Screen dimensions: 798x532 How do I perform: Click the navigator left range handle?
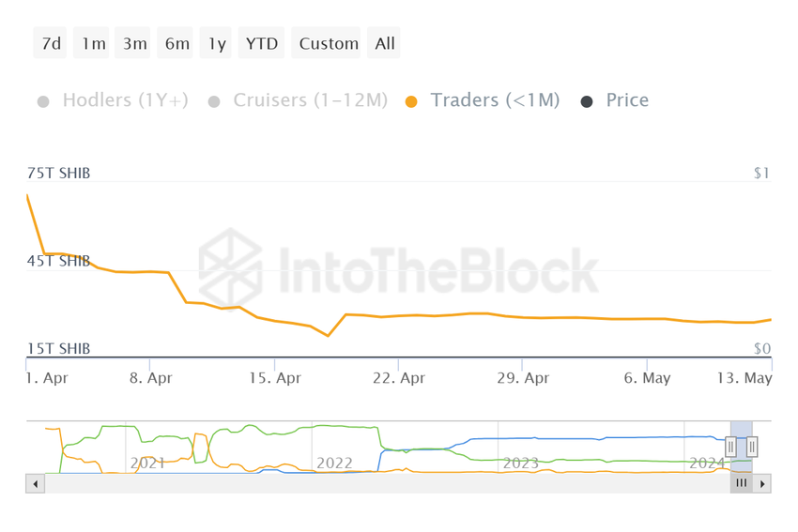[x=730, y=448]
